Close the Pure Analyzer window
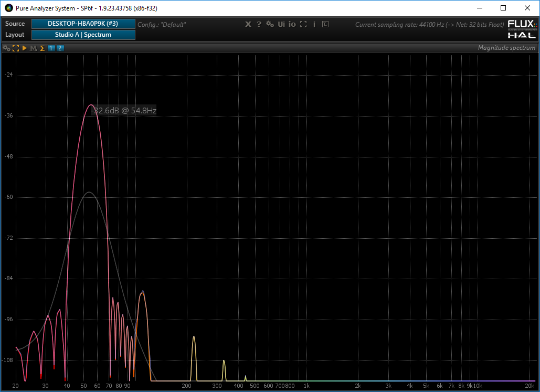Screen dimensions: 540x392 tap(527, 8)
